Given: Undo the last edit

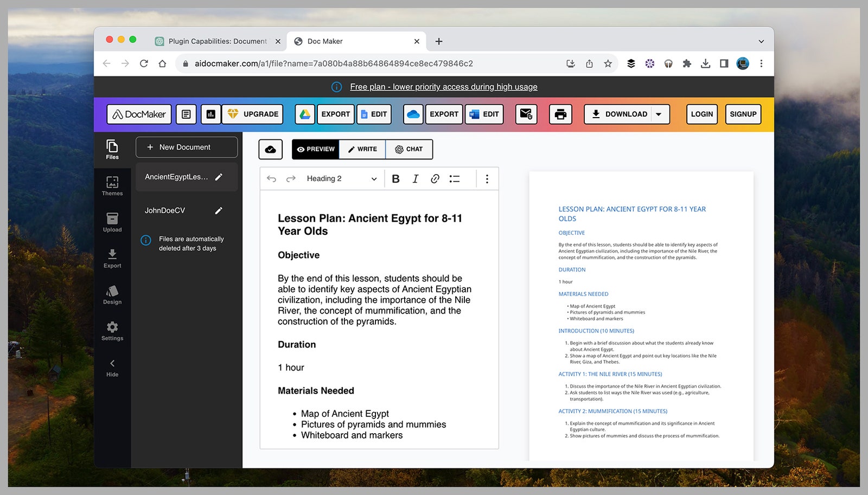Looking at the screenshot, I should [x=271, y=179].
